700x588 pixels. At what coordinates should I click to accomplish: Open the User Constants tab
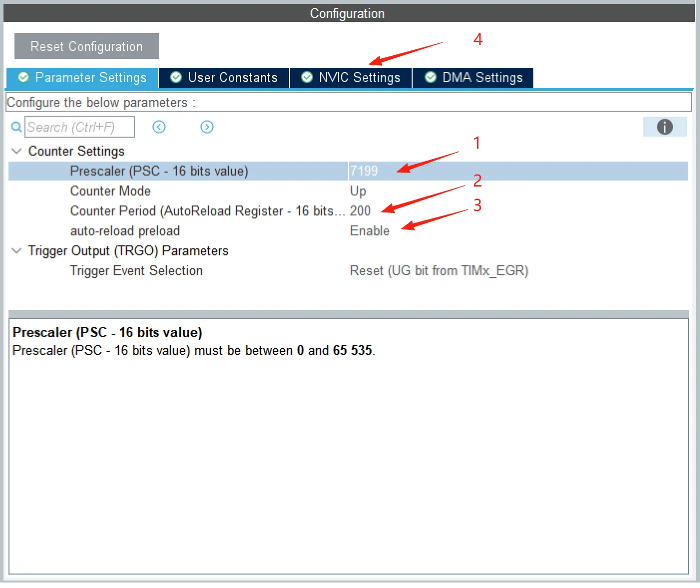point(232,77)
